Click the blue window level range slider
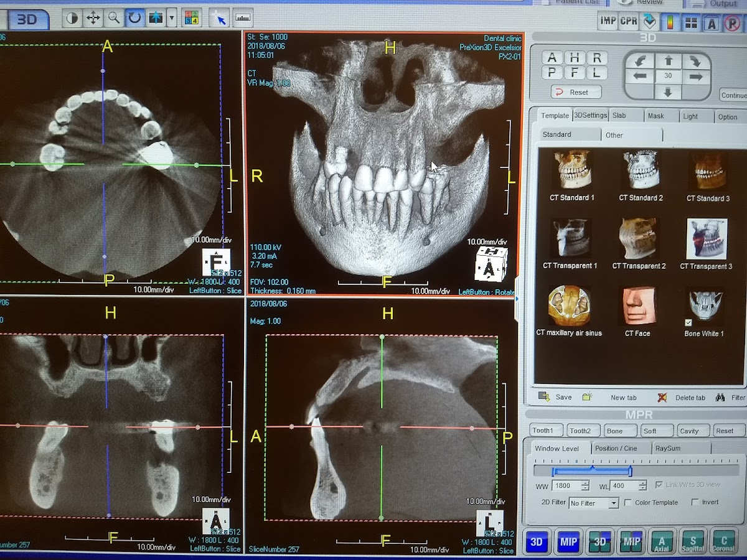This screenshot has height=560, width=747. (592, 471)
